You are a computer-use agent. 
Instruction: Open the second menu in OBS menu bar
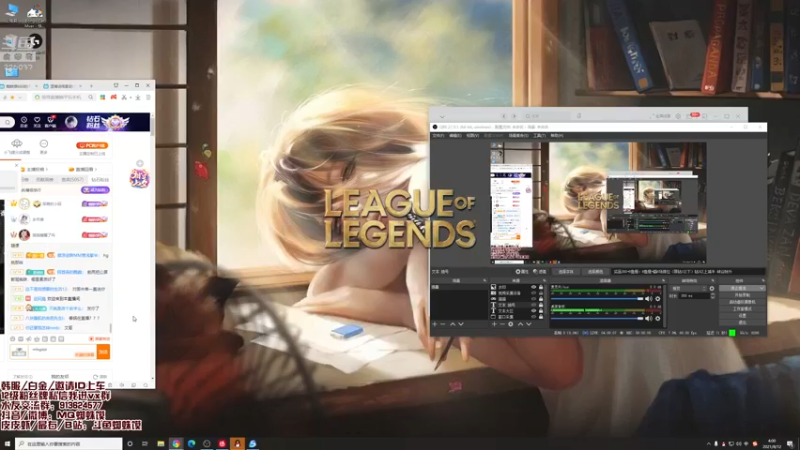[455, 136]
